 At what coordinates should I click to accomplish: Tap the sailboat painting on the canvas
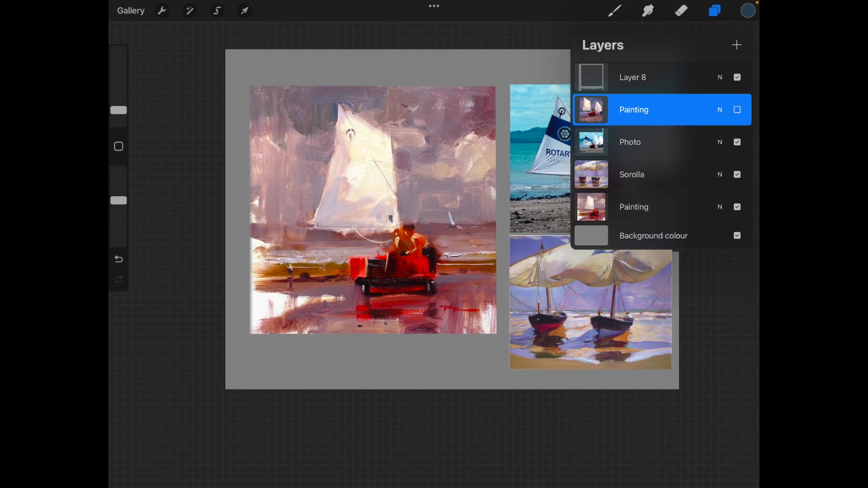pyautogui.click(x=373, y=210)
